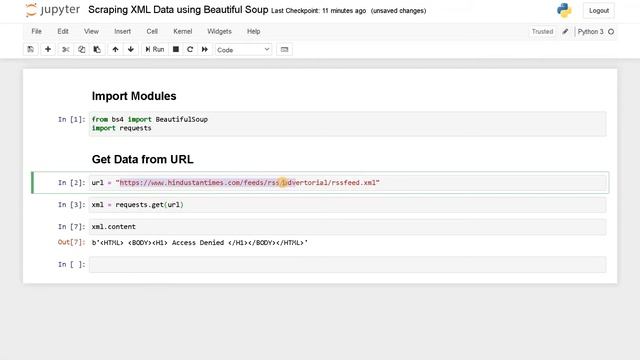Click the kernel idle circle indicator
This screenshot has height=360, width=640.
point(611,31)
